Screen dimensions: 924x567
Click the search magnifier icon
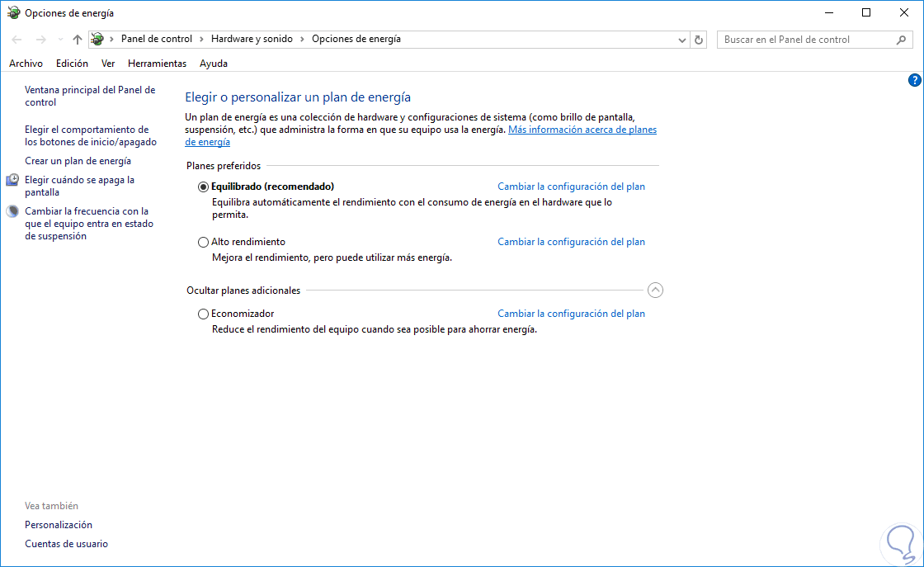(x=901, y=40)
